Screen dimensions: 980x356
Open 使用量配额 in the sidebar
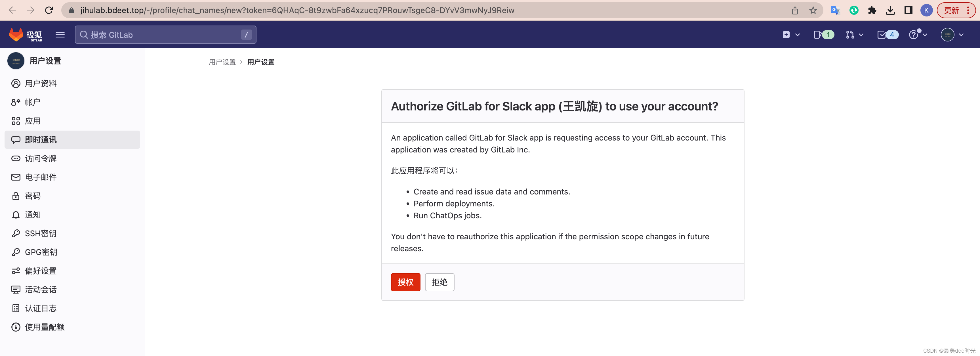pos(72,327)
